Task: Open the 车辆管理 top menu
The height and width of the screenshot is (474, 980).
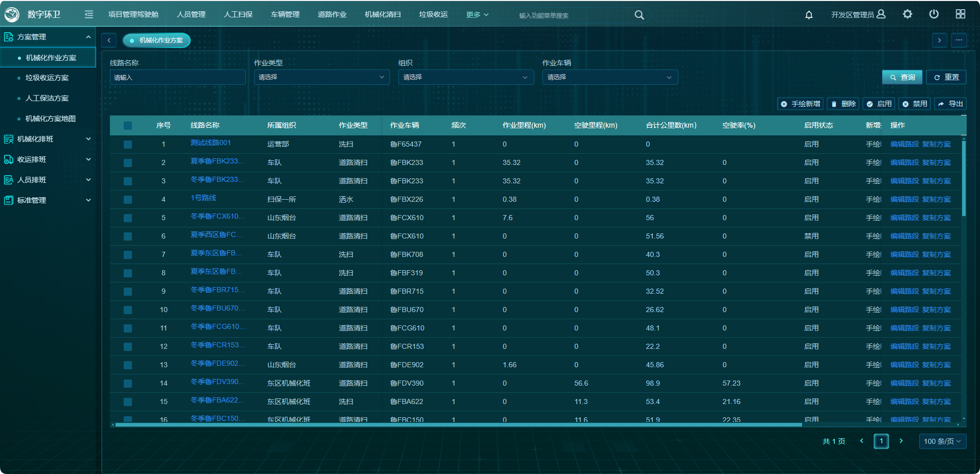Action: click(285, 14)
